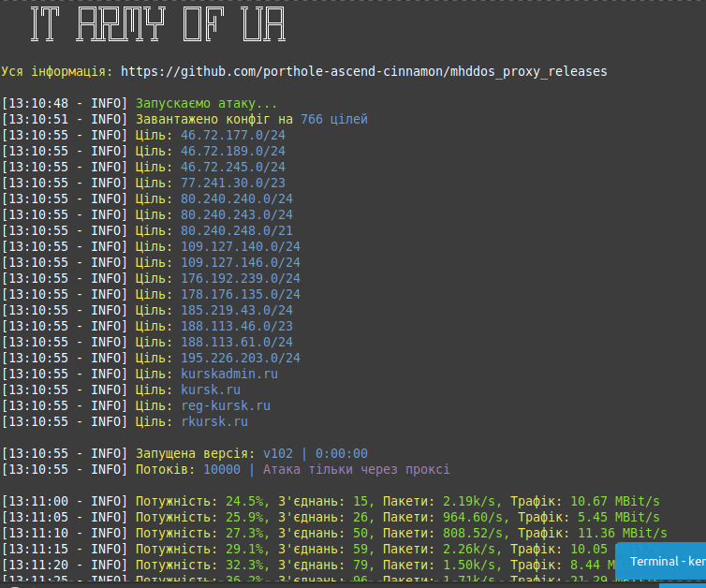Click the 109.127.140.0/24 address text

pos(241,246)
